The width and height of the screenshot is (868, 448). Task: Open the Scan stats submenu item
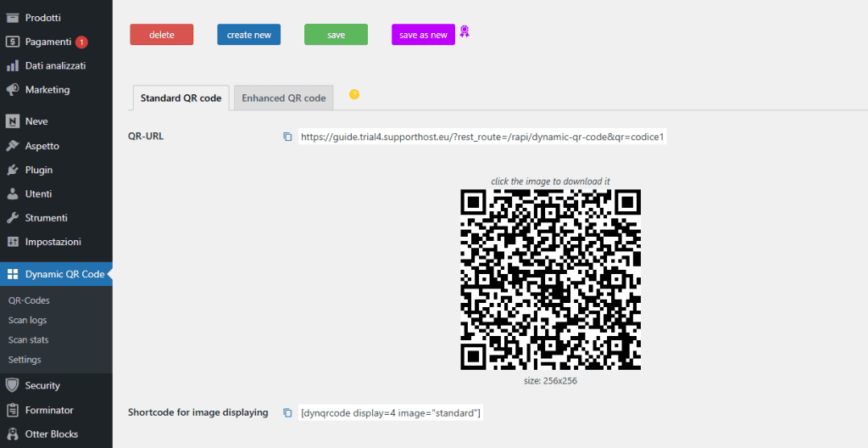28,339
